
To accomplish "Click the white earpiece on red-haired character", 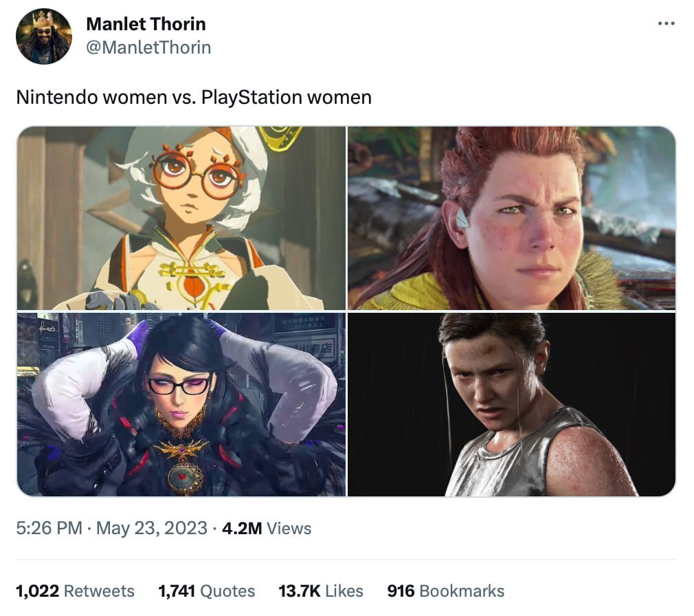I will pyautogui.click(x=462, y=218).
